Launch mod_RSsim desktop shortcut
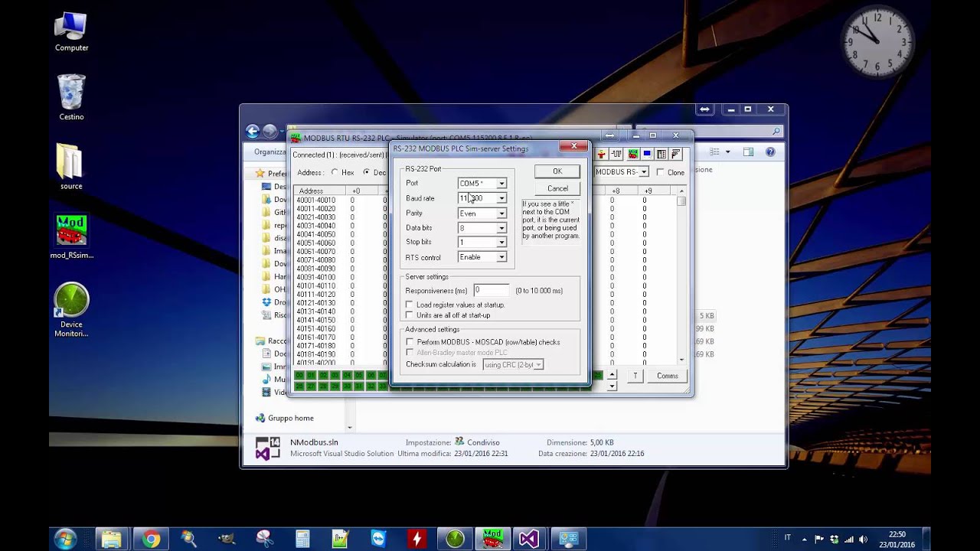Image resolution: width=980 pixels, height=551 pixels. point(71,236)
